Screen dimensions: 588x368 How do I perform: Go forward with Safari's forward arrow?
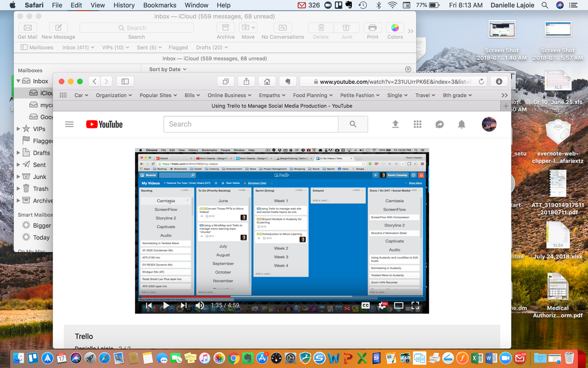pyautogui.click(x=107, y=81)
